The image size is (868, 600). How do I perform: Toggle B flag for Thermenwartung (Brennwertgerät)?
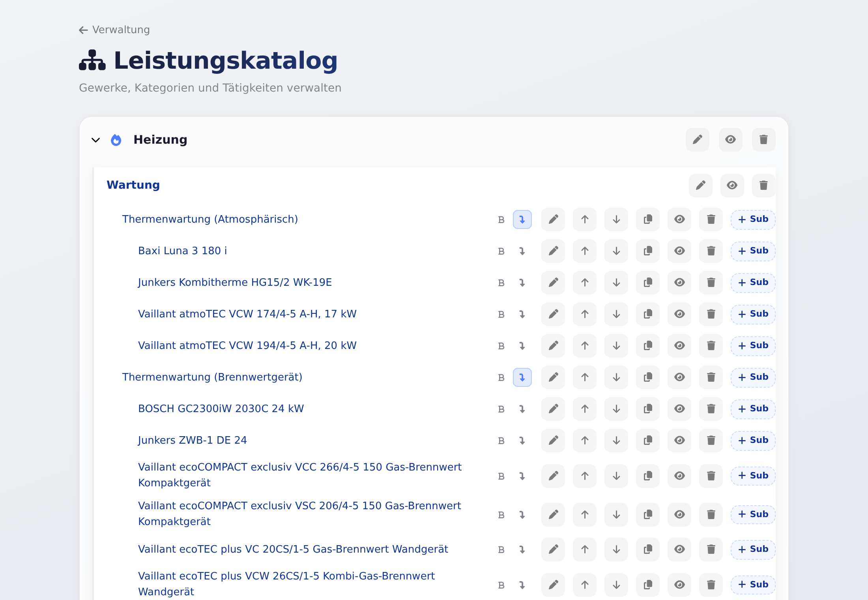tap(501, 378)
